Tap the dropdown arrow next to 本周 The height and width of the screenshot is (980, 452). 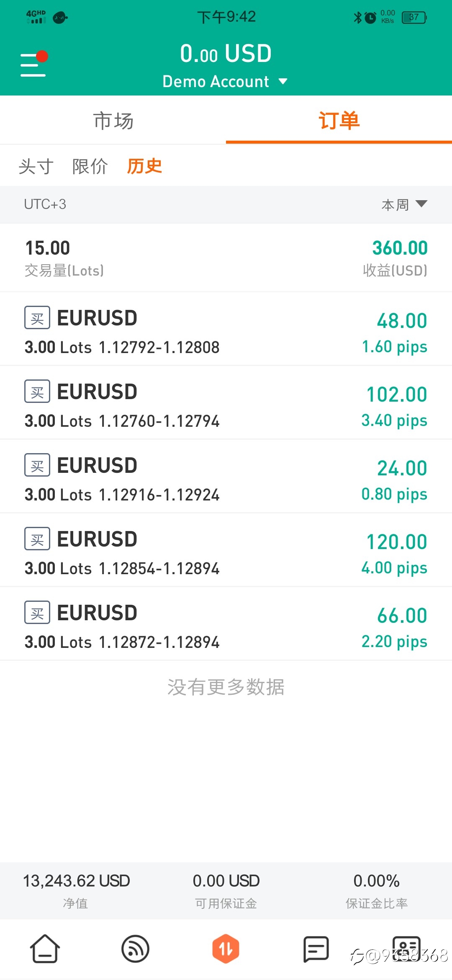tap(421, 204)
